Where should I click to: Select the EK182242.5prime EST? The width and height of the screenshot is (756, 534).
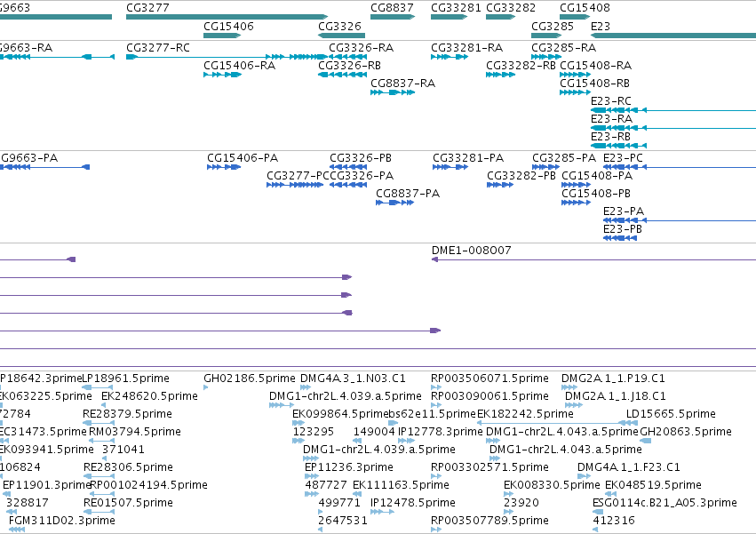click(x=557, y=423)
